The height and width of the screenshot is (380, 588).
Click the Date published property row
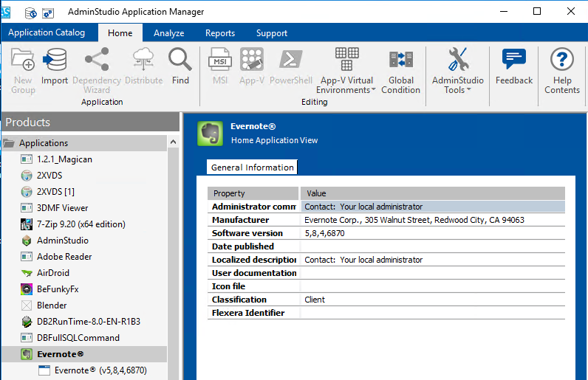tap(386, 246)
